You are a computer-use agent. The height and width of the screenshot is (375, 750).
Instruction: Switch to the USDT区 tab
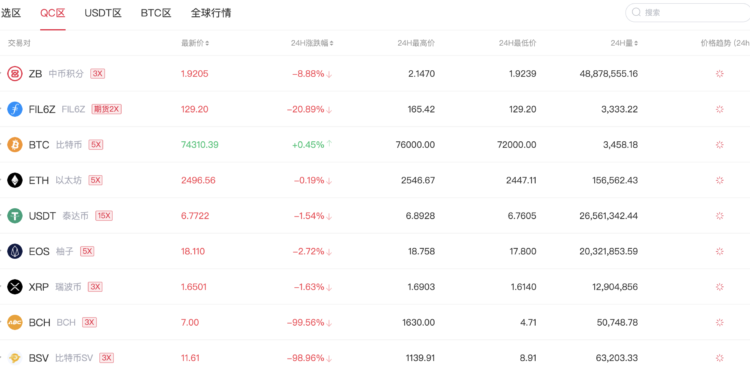[103, 13]
